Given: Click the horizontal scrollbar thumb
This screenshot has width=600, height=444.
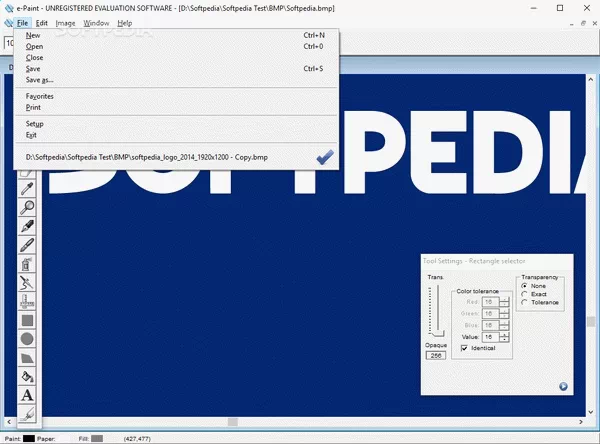Looking at the screenshot, I should pyautogui.click(x=233, y=422).
